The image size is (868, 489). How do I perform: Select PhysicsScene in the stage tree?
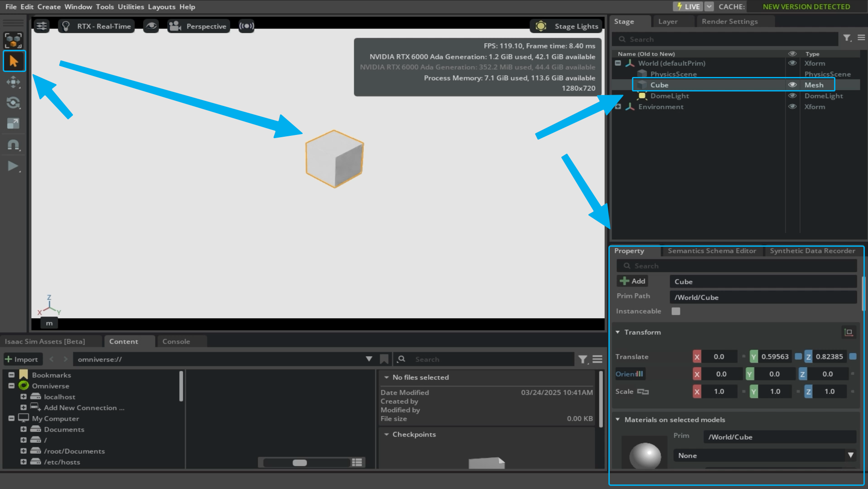pyautogui.click(x=674, y=74)
